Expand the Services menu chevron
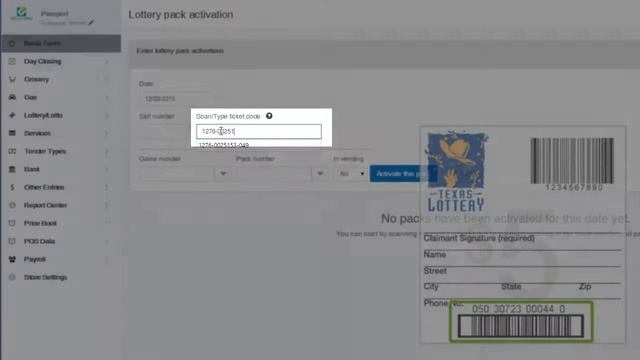 pos(107,133)
